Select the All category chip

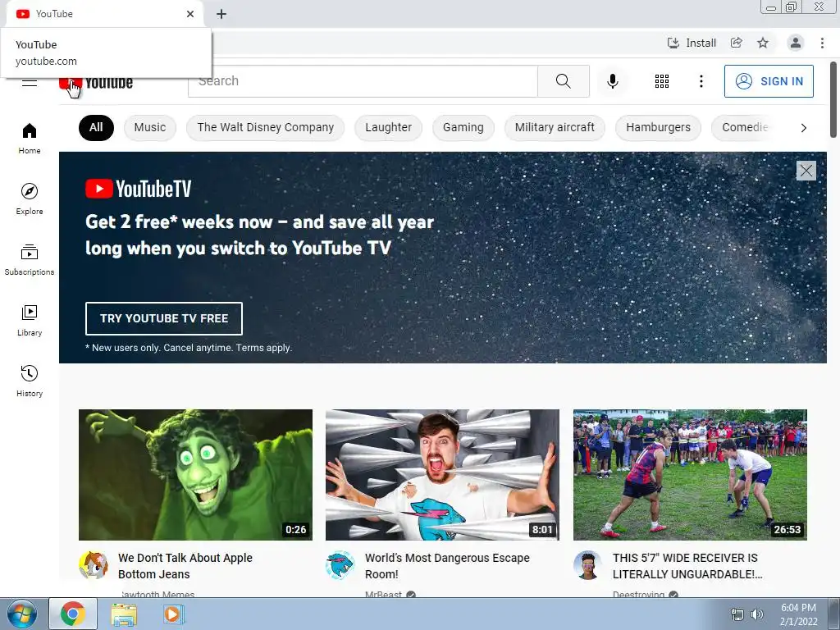point(96,127)
